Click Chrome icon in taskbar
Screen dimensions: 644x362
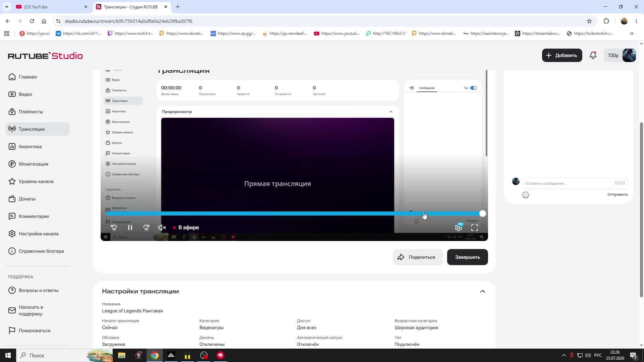(154, 355)
